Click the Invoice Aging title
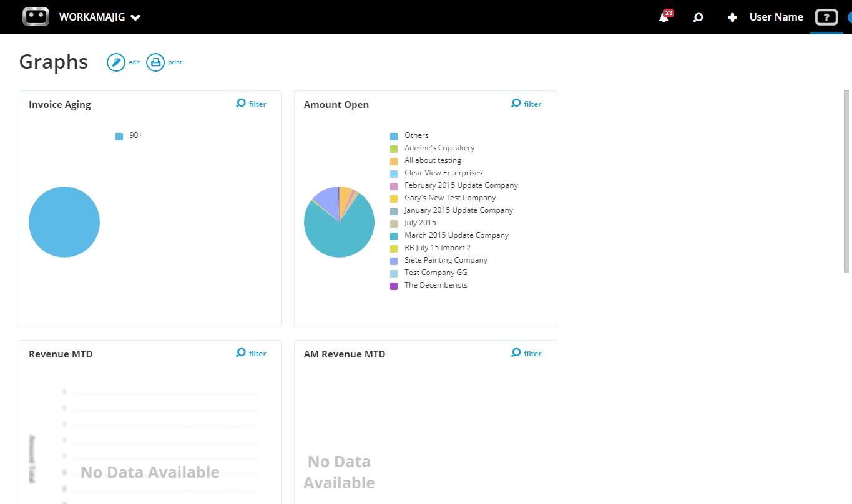 [x=60, y=105]
